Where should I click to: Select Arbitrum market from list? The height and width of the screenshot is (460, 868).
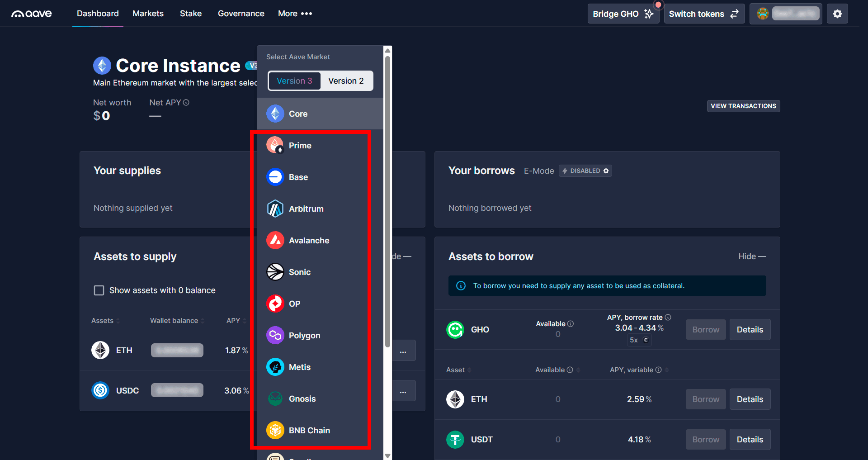click(x=320, y=209)
